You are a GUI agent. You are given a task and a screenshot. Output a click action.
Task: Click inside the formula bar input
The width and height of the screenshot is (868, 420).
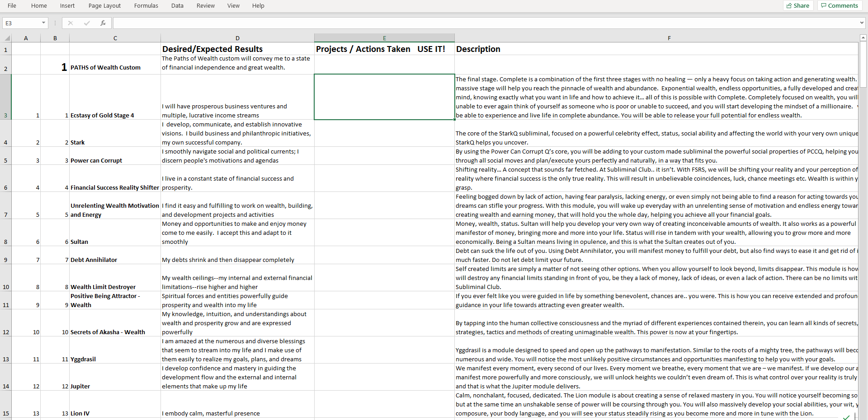coord(486,23)
